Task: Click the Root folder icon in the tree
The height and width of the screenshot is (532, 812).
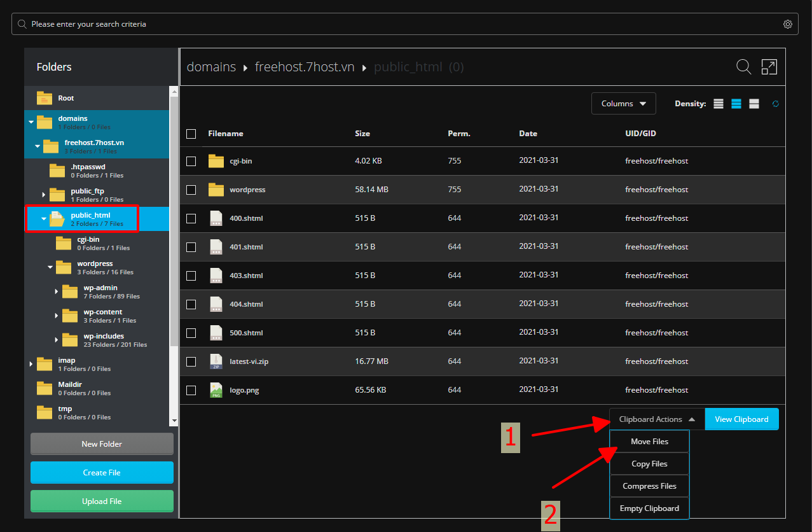Action: [x=44, y=98]
